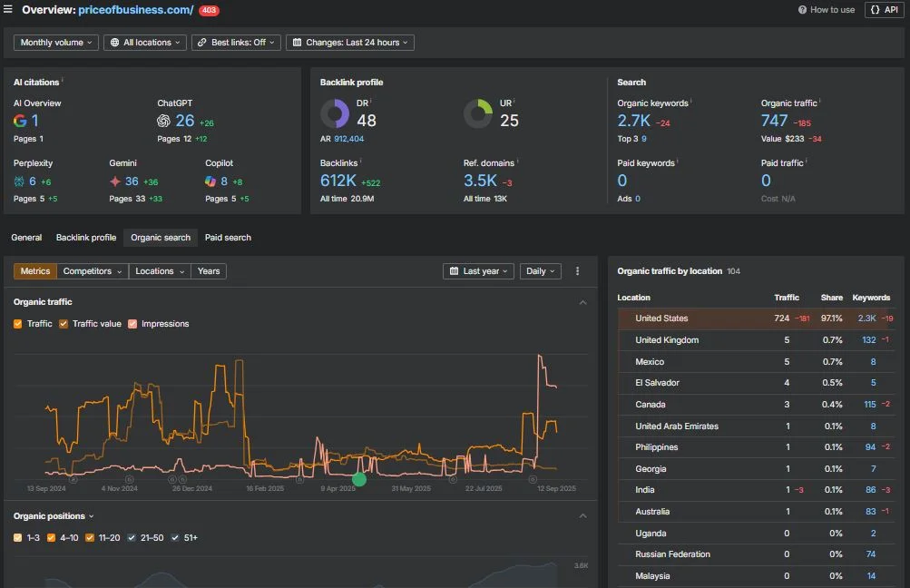
Task: Open the Monthly volume dropdown
Action: click(56, 43)
